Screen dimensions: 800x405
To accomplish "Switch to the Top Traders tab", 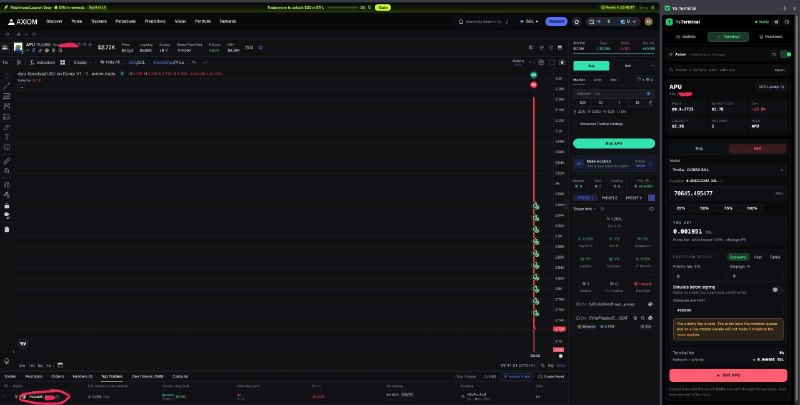I will pyautogui.click(x=111, y=376).
